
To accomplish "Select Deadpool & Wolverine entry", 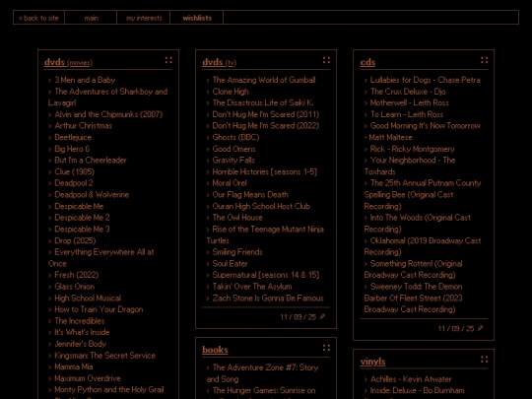I will (x=92, y=195).
